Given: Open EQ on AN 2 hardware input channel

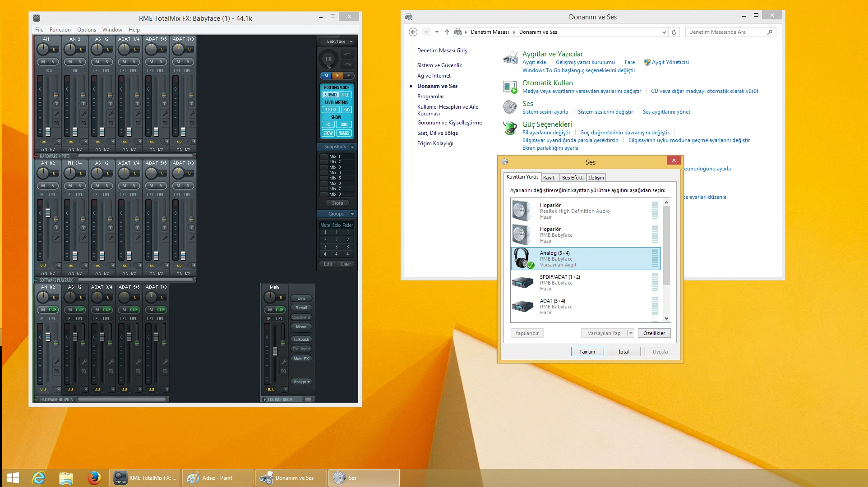Looking at the screenshot, I should [x=84, y=123].
